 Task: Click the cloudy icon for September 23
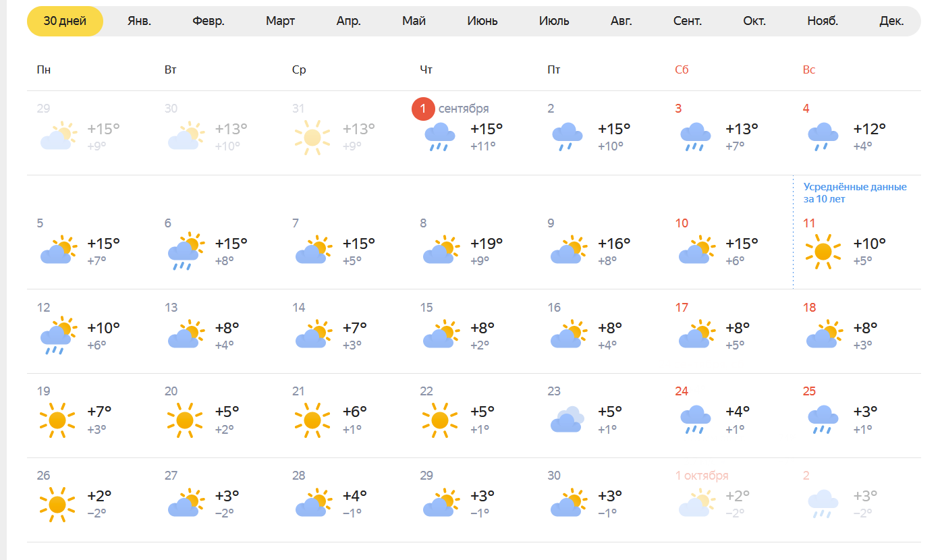click(x=567, y=420)
